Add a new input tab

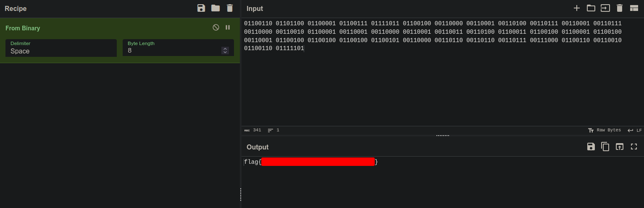tap(577, 8)
